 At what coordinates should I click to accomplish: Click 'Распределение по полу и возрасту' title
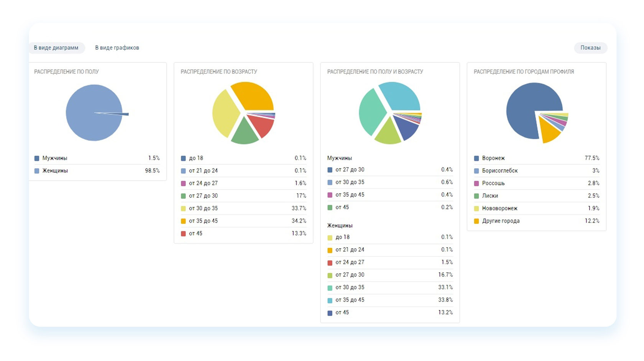point(375,72)
